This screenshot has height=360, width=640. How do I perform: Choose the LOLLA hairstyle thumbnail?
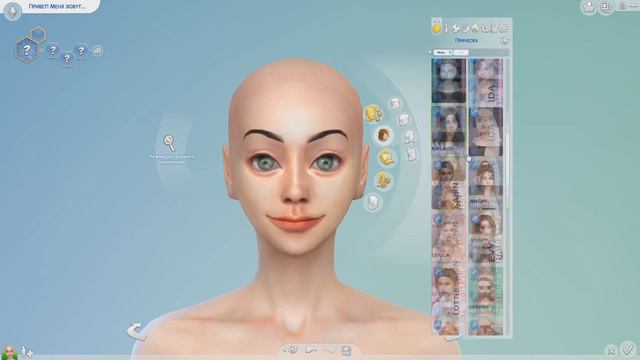[449, 238]
